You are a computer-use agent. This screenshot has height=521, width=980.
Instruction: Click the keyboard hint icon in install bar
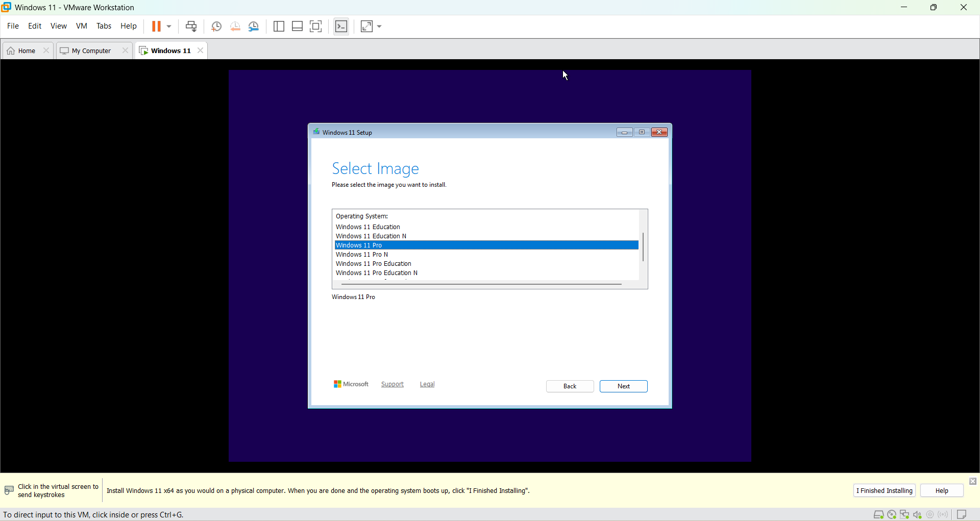[9, 490]
